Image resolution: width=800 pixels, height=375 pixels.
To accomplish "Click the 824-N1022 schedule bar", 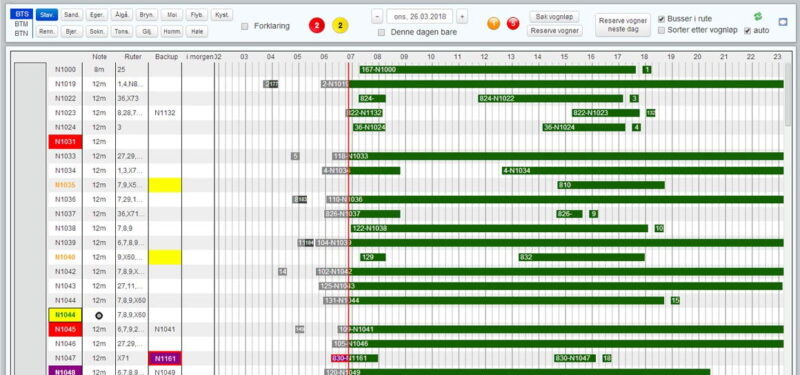I will (x=551, y=98).
